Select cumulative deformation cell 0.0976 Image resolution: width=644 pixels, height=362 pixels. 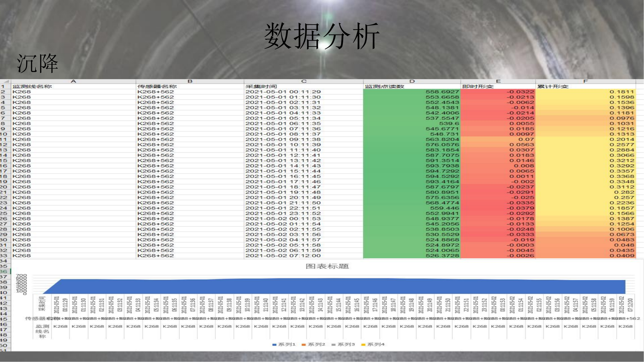586,118
